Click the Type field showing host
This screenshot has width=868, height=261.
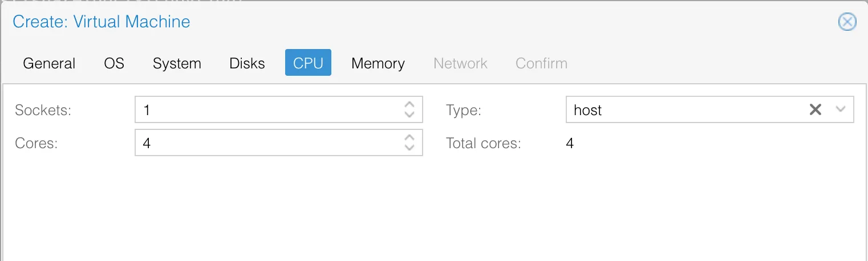point(684,109)
